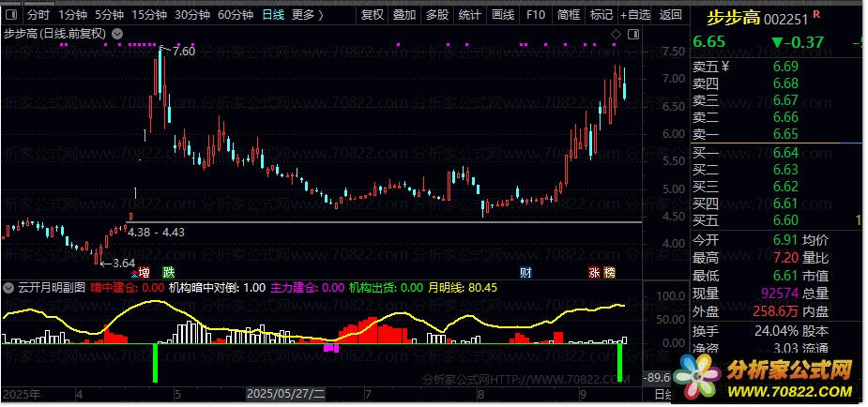The height and width of the screenshot is (407, 868).
Task: Click the ¥ symbol beside 卖五
Action: click(724, 66)
